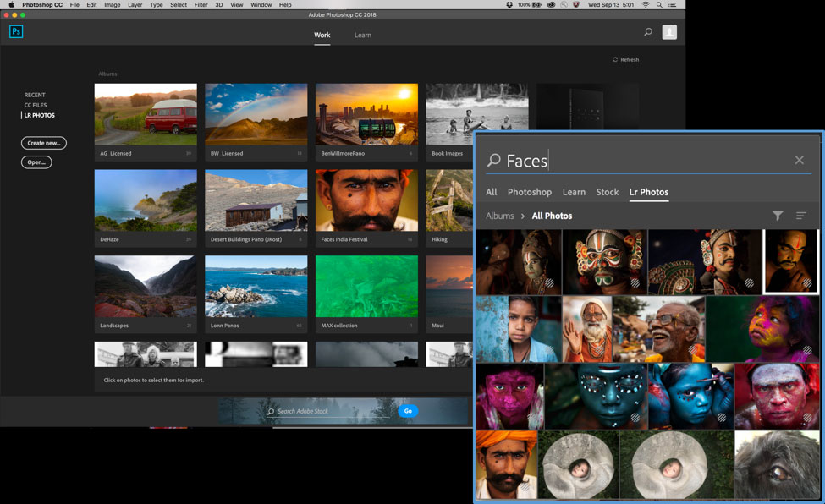This screenshot has width=825, height=504.
Task: Select CC FILES in the sidebar
Action: 36,105
